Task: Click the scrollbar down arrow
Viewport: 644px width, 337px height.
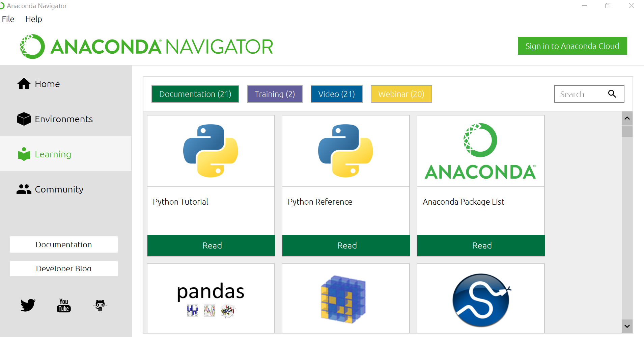Action: (627, 326)
